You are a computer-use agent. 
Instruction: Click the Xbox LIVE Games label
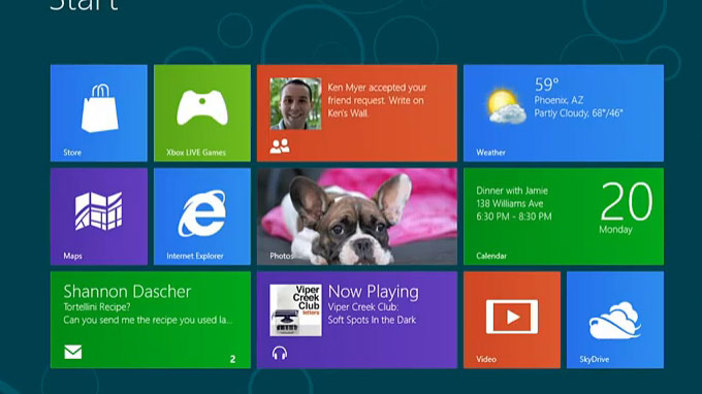pyautogui.click(x=196, y=153)
